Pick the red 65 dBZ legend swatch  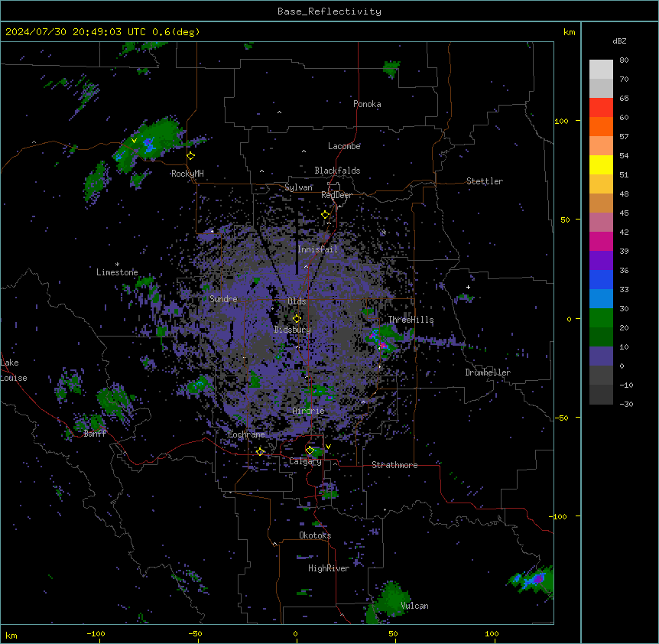pos(601,107)
